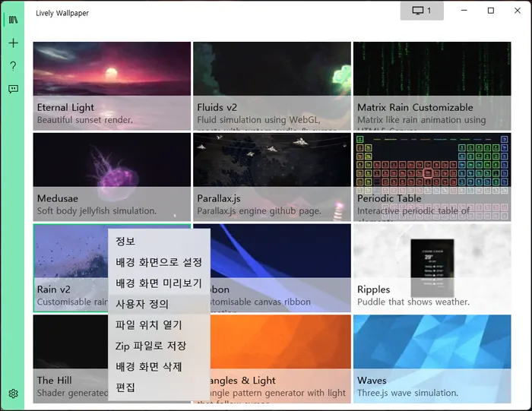
Task: Click 'Soft body jellyfish simulation.' text
Action: [x=97, y=211]
